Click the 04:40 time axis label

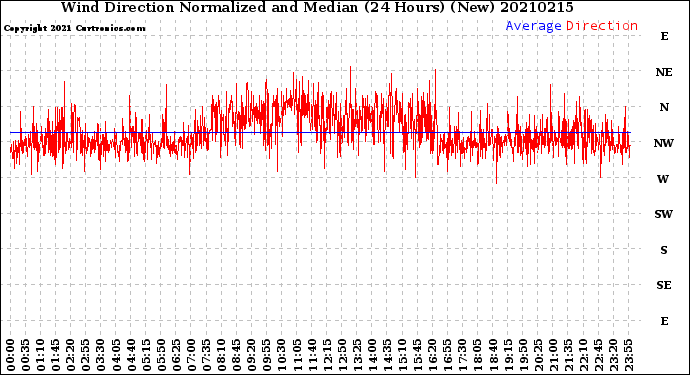point(131,355)
